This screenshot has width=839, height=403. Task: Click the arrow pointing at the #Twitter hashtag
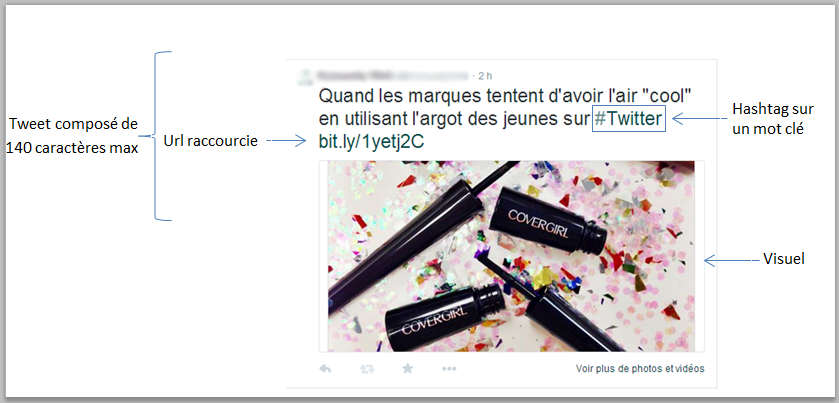pos(695,119)
